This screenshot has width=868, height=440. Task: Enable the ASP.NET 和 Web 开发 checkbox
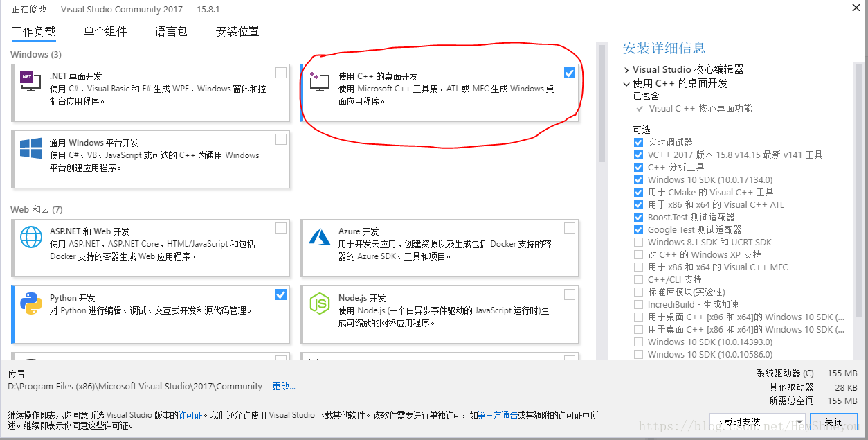click(280, 228)
